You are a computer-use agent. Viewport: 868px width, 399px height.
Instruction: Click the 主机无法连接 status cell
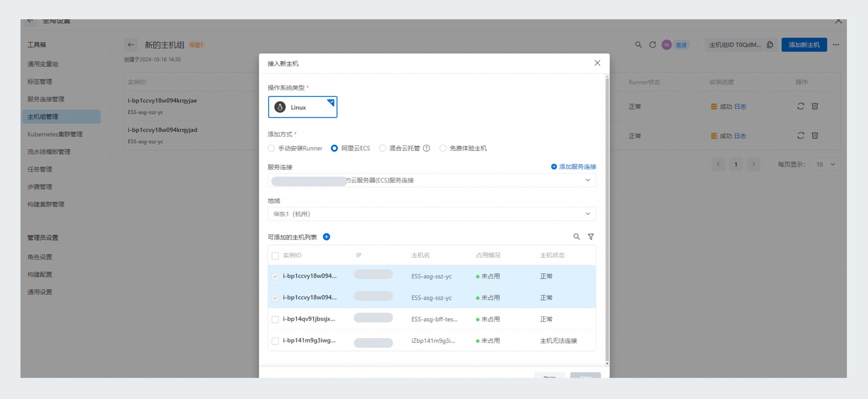pos(558,341)
